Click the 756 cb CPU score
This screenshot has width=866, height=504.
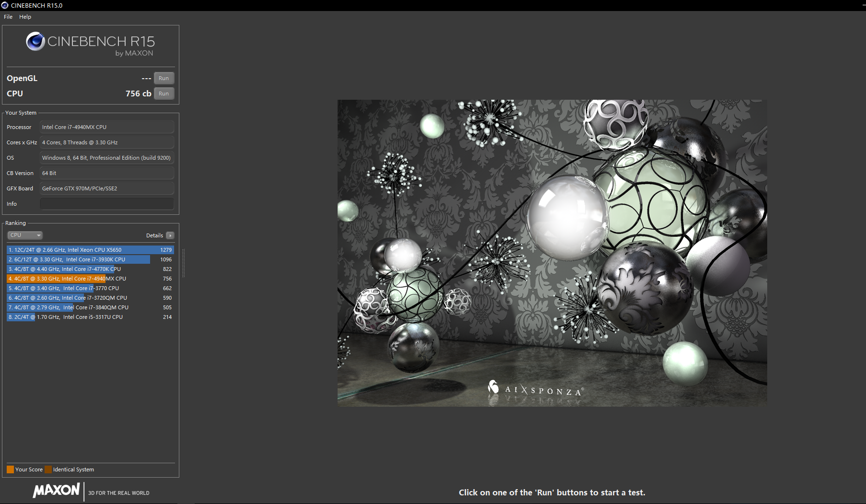[138, 94]
